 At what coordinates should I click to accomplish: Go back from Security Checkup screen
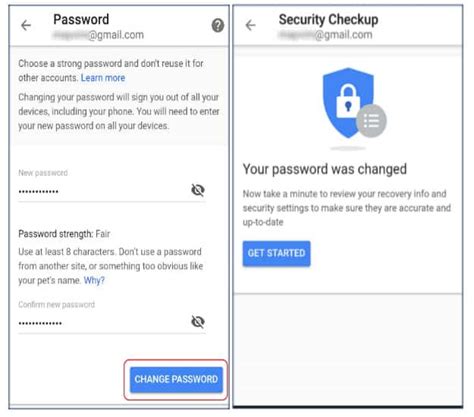[x=250, y=25]
